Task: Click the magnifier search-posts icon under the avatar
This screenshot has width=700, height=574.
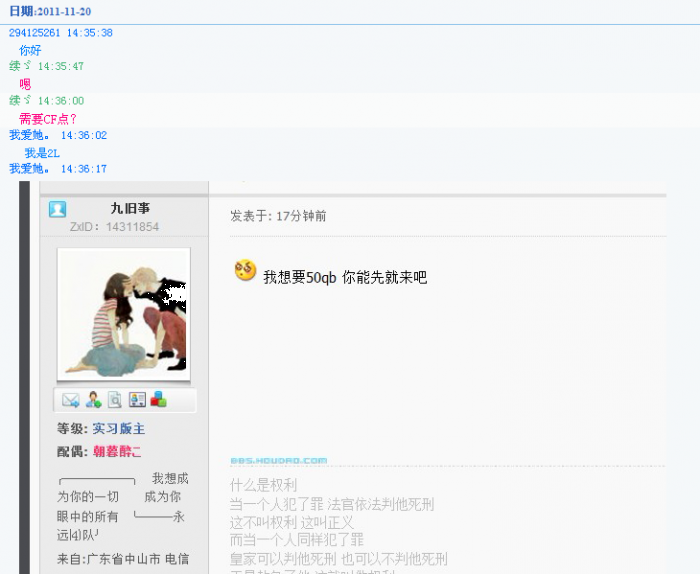Action: pos(115,400)
